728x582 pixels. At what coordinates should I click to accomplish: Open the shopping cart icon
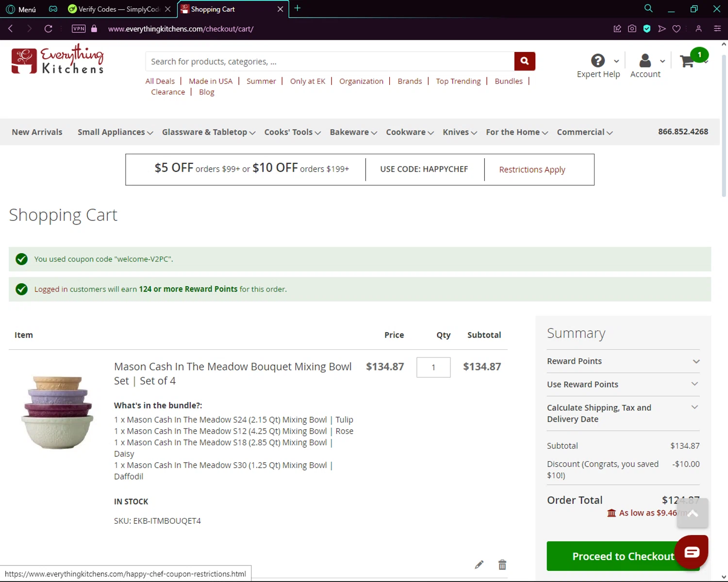pyautogui.click(x=687, y=61)
